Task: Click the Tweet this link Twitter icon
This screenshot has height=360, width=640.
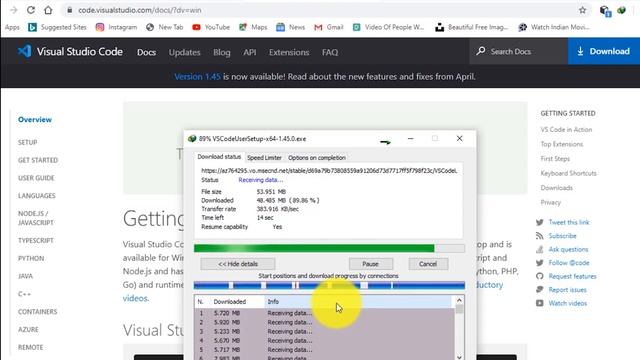Action: (x=540, y=222)
